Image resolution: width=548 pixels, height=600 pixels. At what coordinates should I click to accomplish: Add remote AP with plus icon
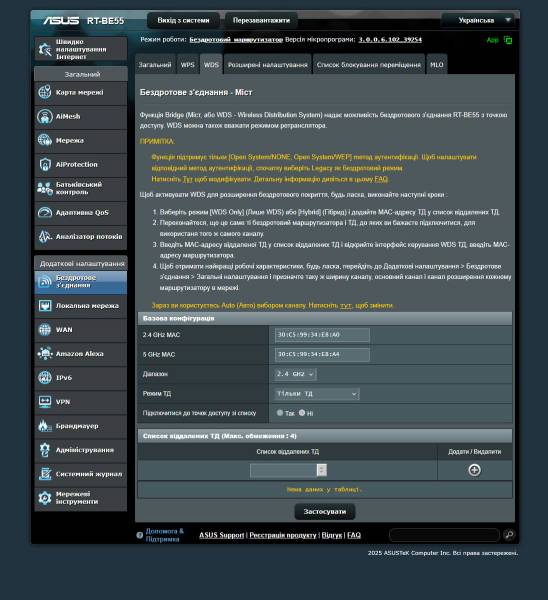[475, 470]
